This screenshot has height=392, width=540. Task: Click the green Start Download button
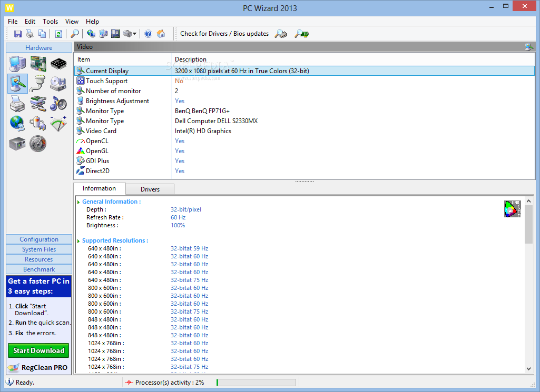[x=38, y=350]
